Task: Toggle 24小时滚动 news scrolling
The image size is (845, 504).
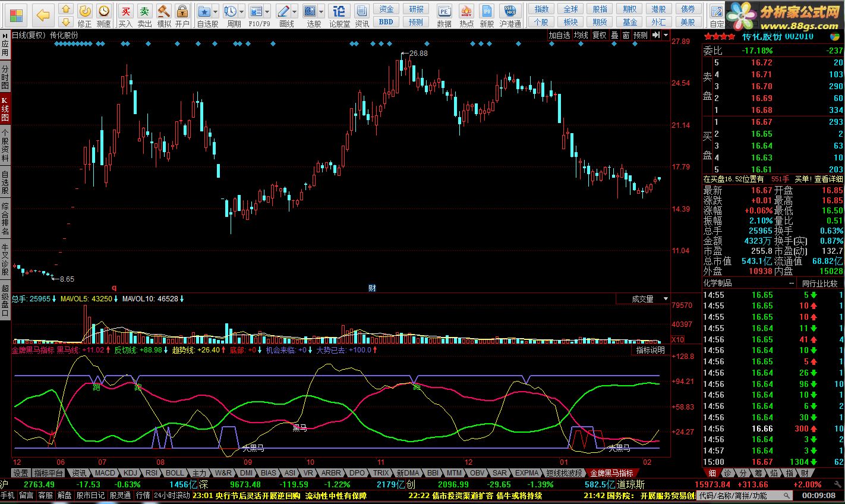Action: pyautogui.click(x=172, y=495)
